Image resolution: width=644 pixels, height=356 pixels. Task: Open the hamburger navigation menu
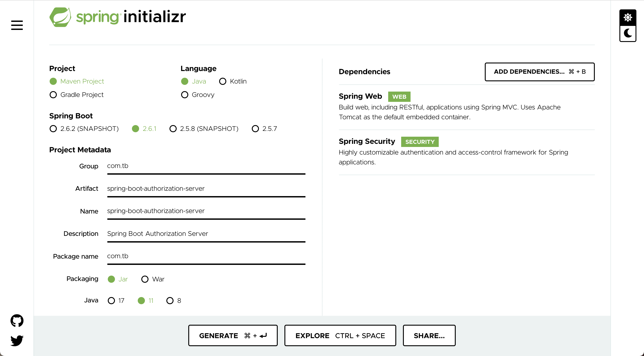[17, 25]
